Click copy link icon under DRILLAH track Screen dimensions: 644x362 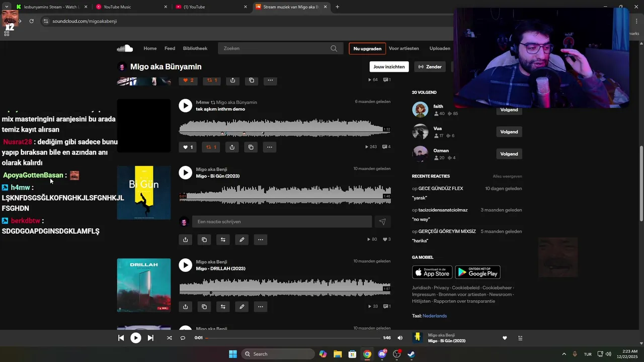[x=204, y=307]
